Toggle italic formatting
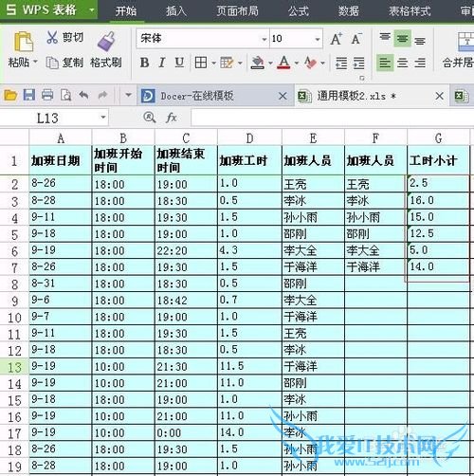The height and width of the screenshot is (476, 474). [162, 63]
